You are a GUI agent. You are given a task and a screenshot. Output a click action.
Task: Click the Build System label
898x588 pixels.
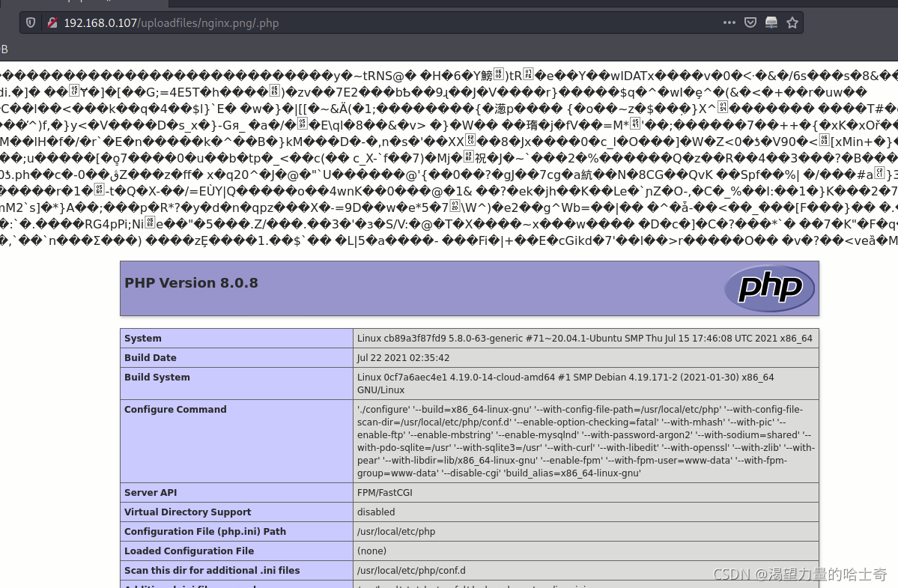point(157,378)
